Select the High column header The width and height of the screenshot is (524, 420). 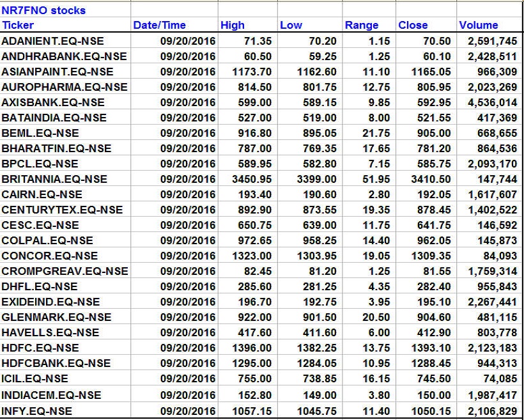pyautogui.click(x=233, y=26)
